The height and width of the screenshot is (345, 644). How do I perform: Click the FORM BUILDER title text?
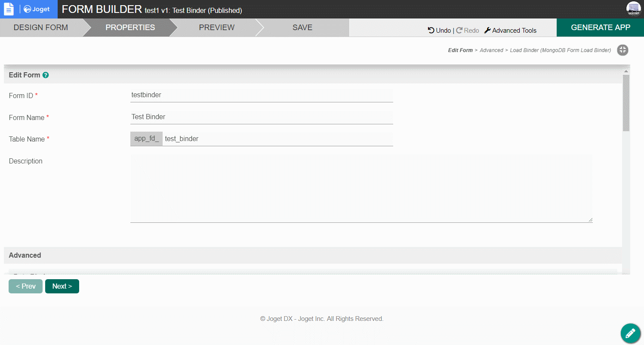click(102, 9)
